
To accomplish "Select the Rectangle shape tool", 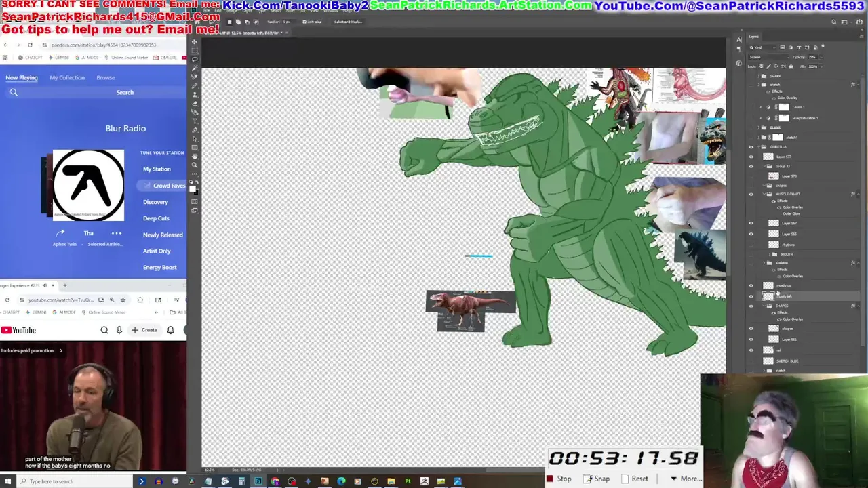I will tap(195, 146).
